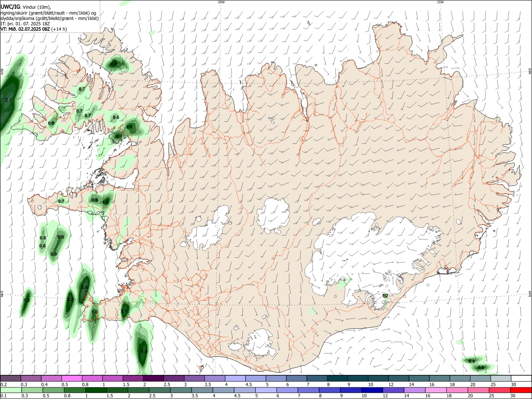
Task: Click the 1.8 precipitation value label
Action: (x=144, y=352)
